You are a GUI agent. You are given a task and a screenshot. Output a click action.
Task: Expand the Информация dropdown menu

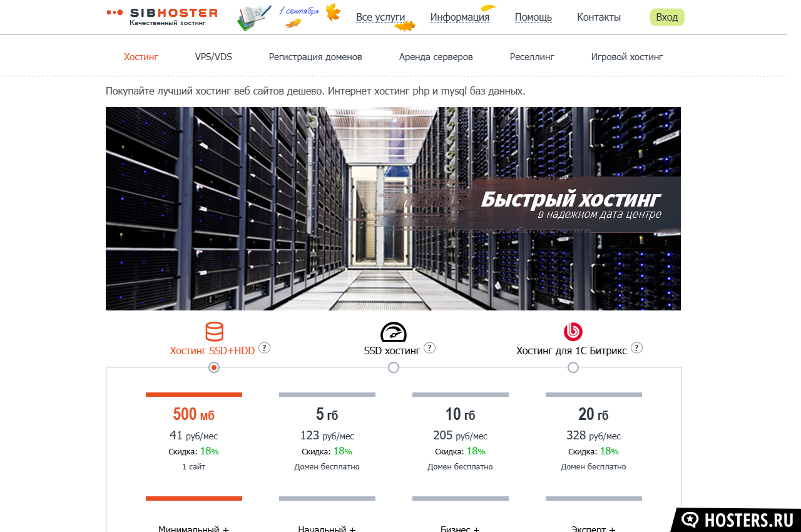(459, 18)
